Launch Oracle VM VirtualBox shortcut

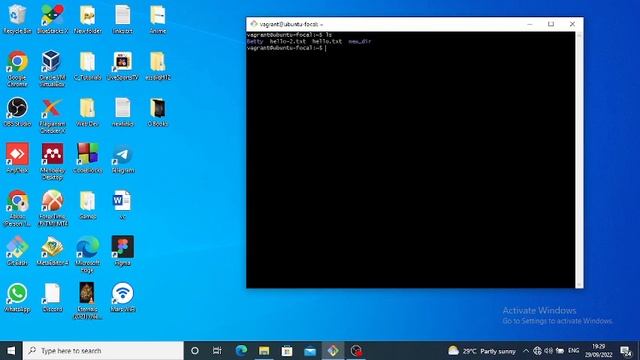[x=52, y=68]
